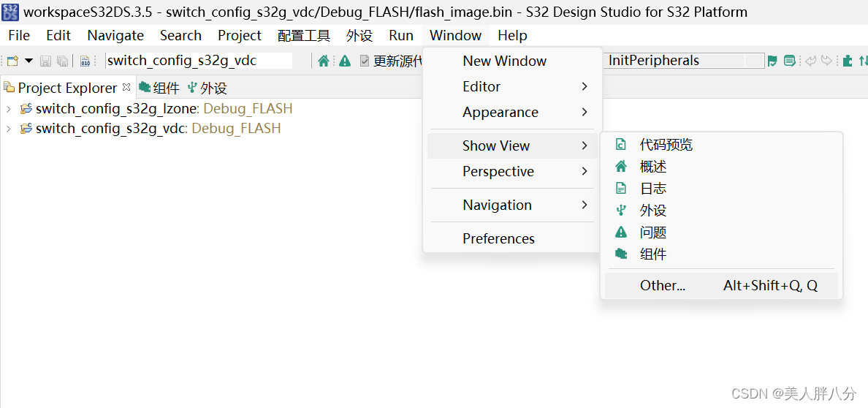This screenshot has height=408, width=868.
Task: Open the Navigate menu
Action: 115,36
